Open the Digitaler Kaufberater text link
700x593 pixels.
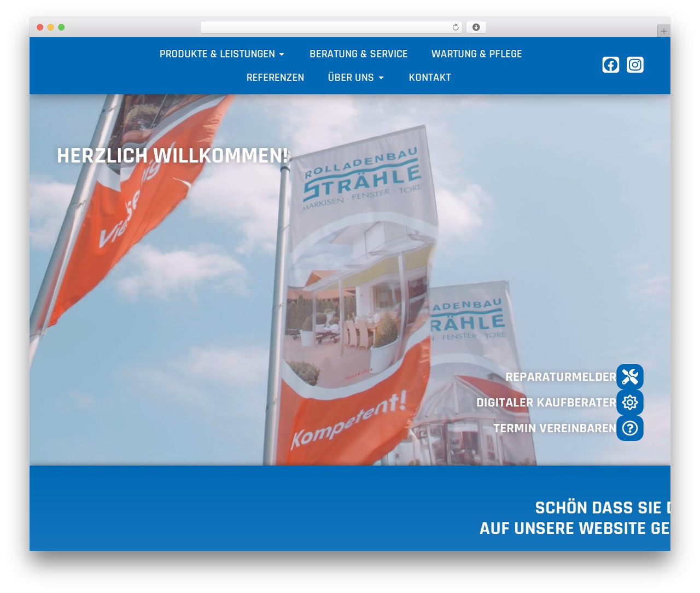[x=546, y=403]
